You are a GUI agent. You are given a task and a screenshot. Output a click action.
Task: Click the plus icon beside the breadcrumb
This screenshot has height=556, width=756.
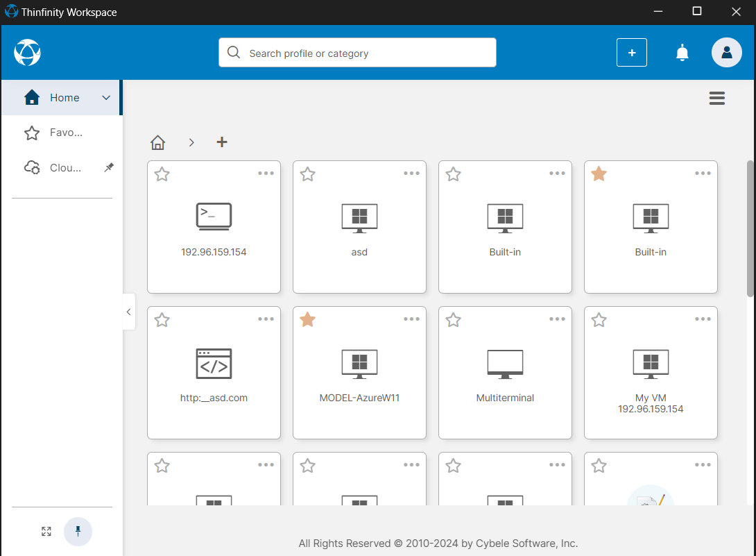point(222,142)
